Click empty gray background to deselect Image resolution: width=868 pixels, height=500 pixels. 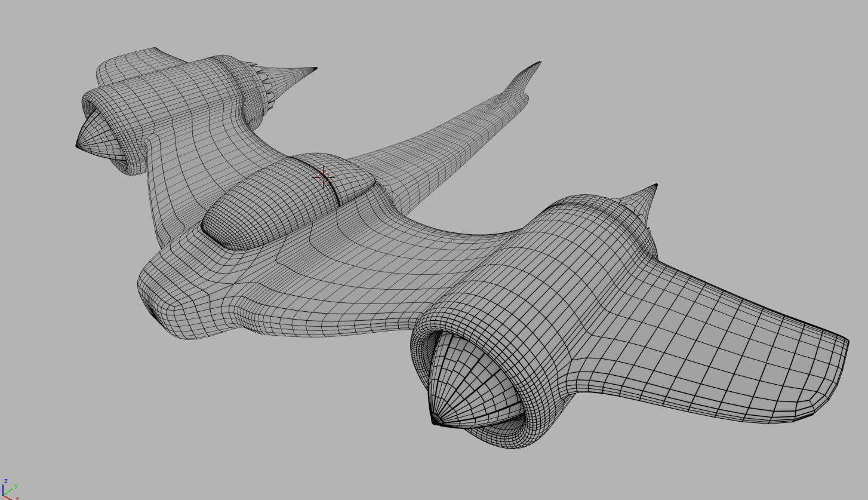(x=716, y=90)
